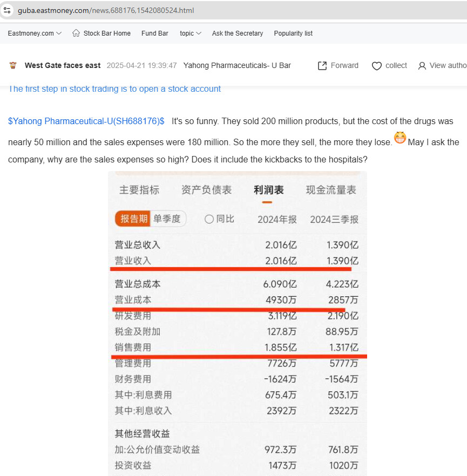Open $Yahong Pharmaceutical-U(SH688176)$ stock link
This screenshot has width=467, height=476.
(x=86, y=121)
